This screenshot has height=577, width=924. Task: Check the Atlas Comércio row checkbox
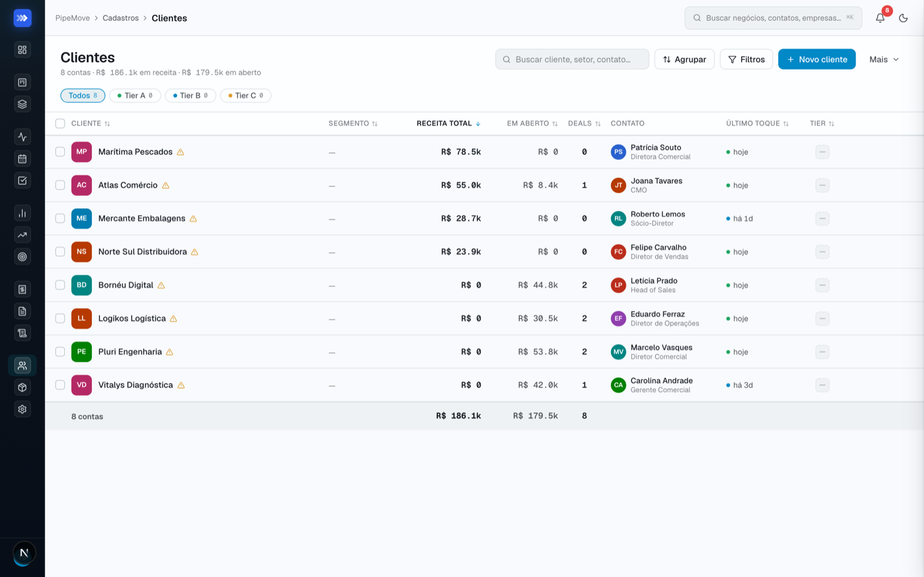[60, 185]
